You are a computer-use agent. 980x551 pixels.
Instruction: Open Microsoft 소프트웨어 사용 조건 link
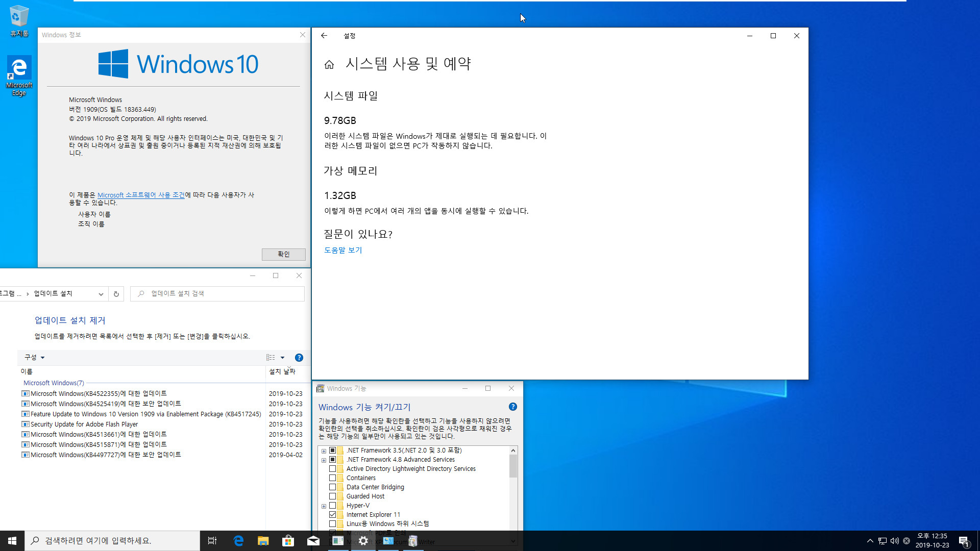coord(141,195)
